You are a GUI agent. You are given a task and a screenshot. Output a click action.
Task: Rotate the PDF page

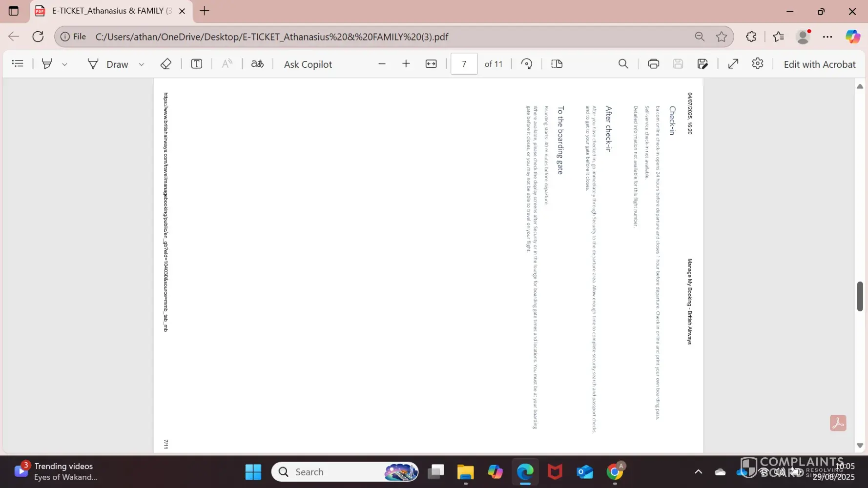click(x=526, y=64)
